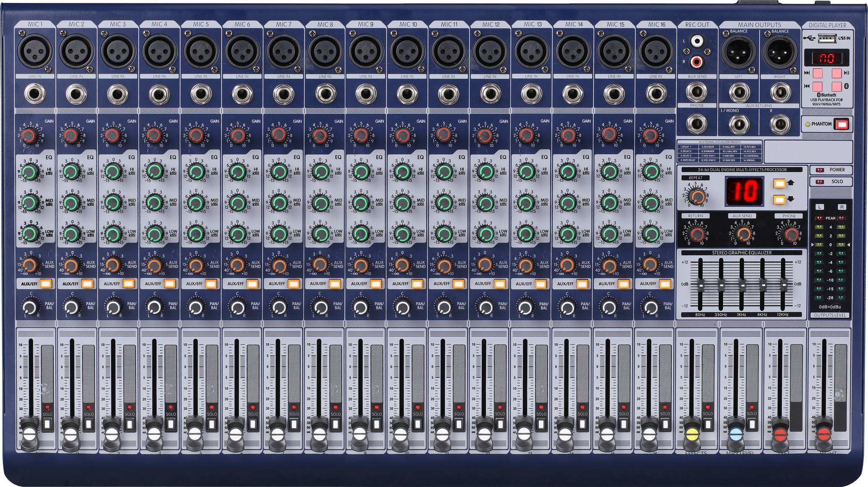868x487 pixels.
Task: Click the yellow EFFECTS master fader
Action: coord(692,434)
